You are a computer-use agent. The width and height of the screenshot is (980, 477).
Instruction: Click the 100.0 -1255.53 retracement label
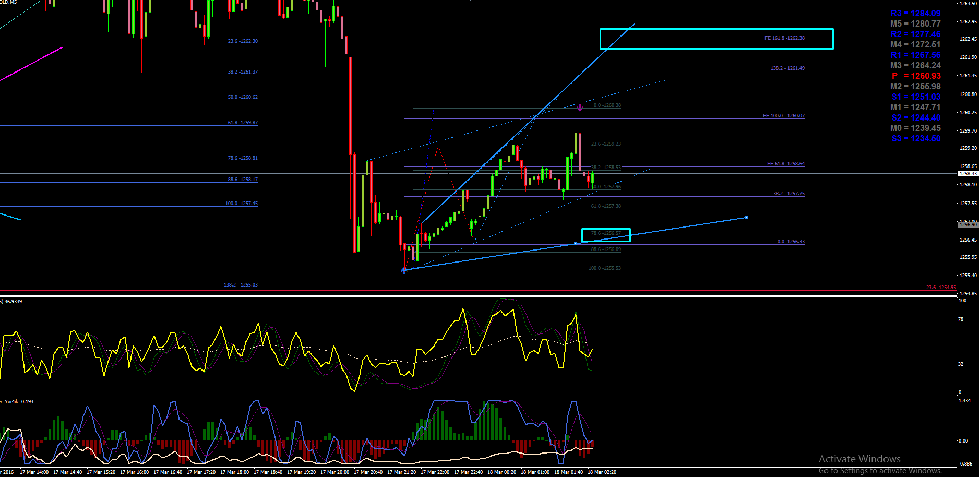click(605, 268)
